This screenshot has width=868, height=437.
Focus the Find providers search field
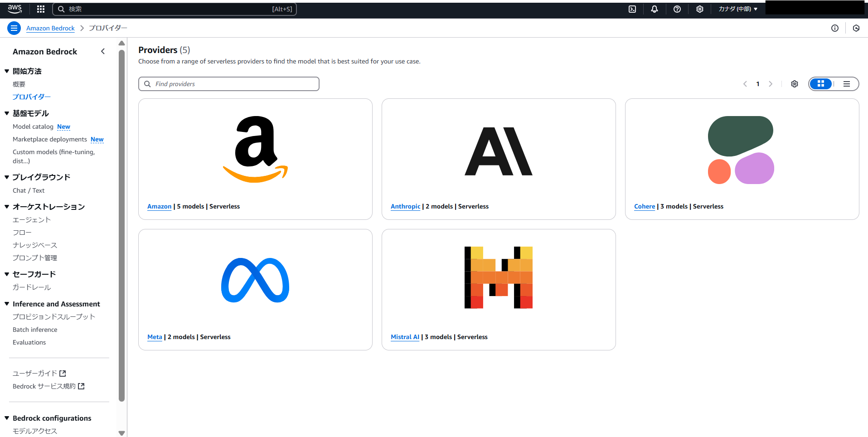point(229,84)
